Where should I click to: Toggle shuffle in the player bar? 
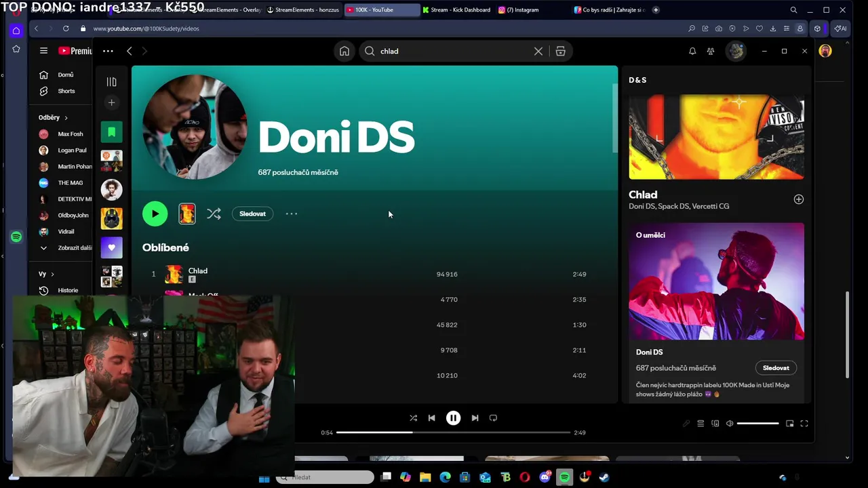413,418
